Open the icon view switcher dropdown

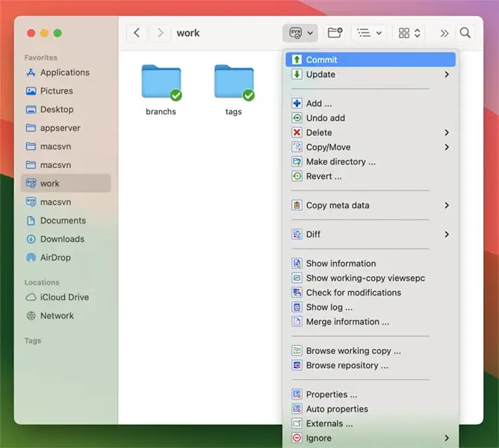(409, 33)
